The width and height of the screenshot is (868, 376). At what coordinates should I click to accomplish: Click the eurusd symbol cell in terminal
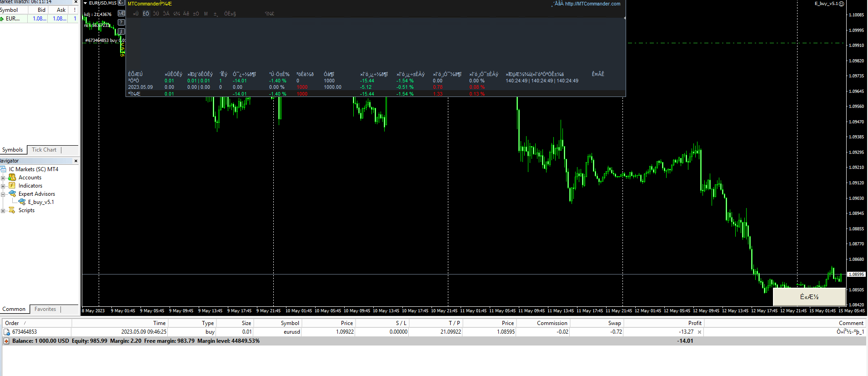(292, 332)
